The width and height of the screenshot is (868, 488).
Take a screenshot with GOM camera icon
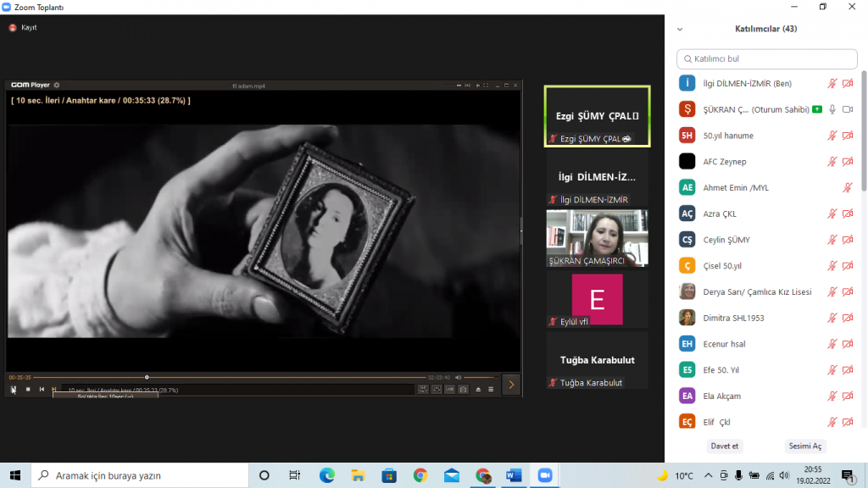click(x=464, y=389)
